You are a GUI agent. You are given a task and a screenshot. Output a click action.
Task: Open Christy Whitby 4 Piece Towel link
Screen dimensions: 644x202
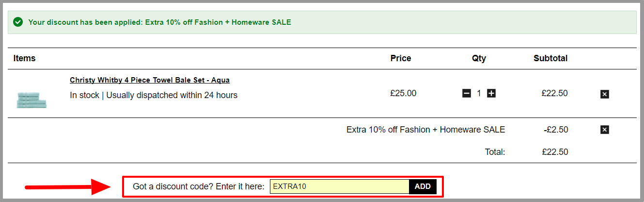[x=150, y=80]
